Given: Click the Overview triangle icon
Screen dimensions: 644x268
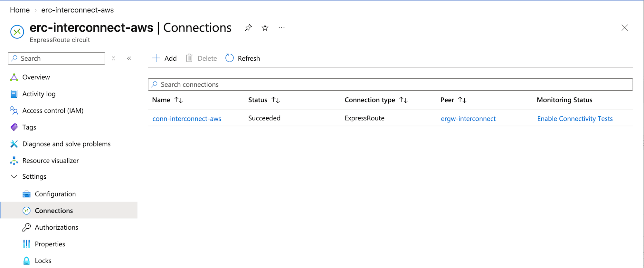Looking at the screenshot, I should tap(14, 77).
